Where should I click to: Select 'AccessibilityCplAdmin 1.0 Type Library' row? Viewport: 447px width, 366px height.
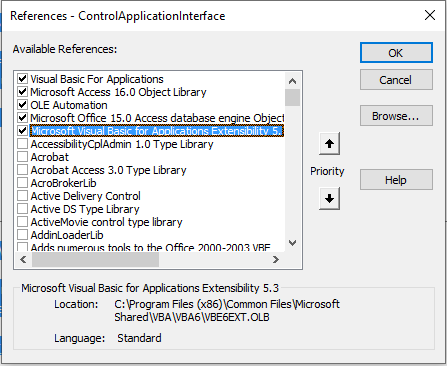[122, 144]
